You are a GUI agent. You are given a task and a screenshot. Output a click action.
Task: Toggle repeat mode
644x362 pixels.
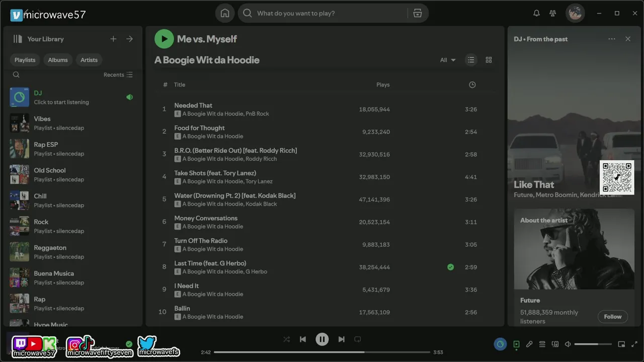point(358,339)
